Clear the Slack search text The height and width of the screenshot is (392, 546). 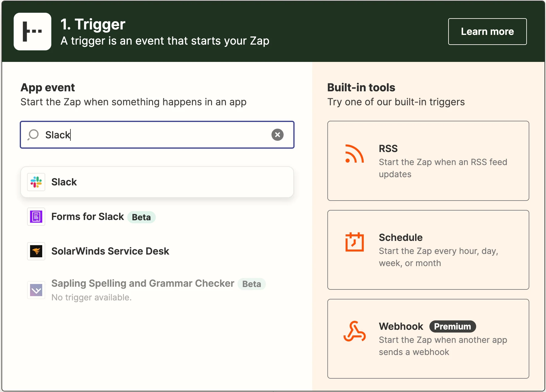click(277, 135)
